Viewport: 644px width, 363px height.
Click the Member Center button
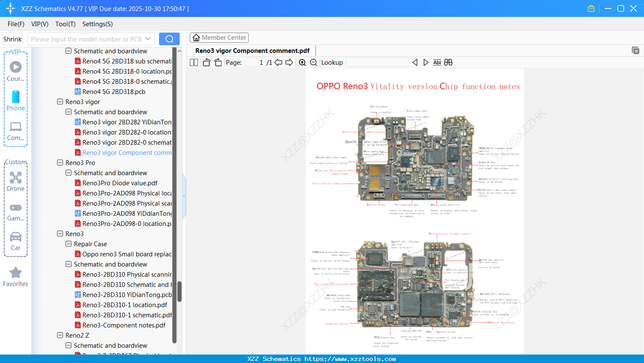(219, 38)
